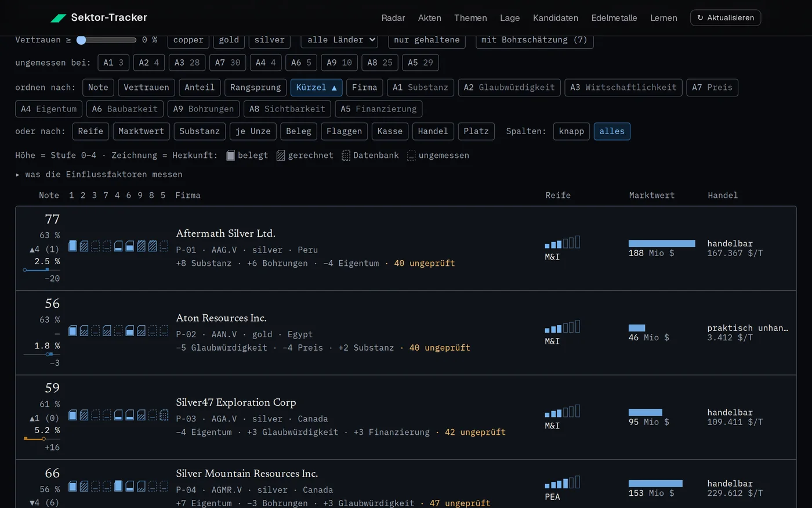Adjust the Vertrauen confidence slider

point(106,40)
